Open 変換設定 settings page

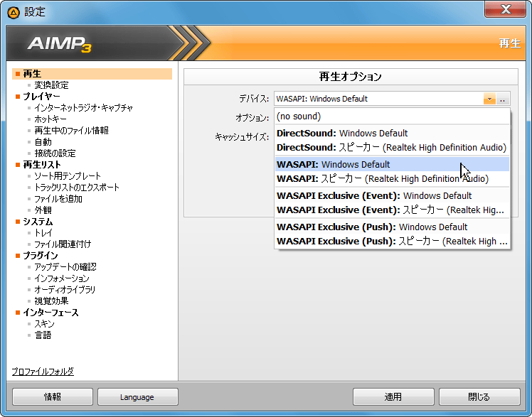point(52,85)
